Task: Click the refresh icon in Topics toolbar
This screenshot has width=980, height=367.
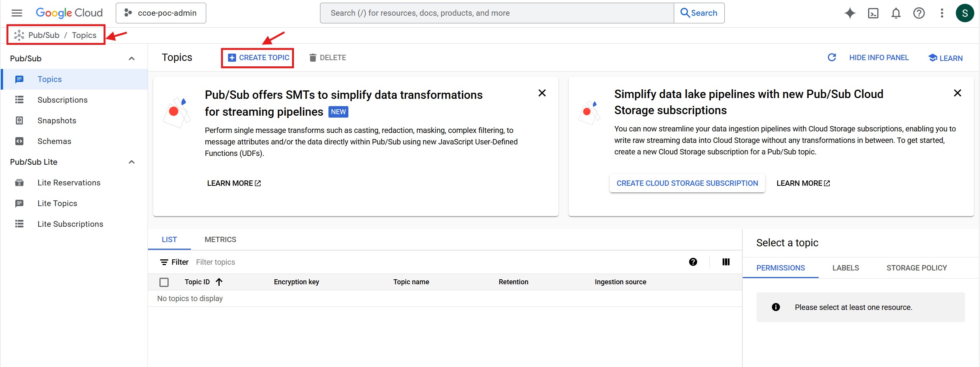Action: (x=831, y=57)
